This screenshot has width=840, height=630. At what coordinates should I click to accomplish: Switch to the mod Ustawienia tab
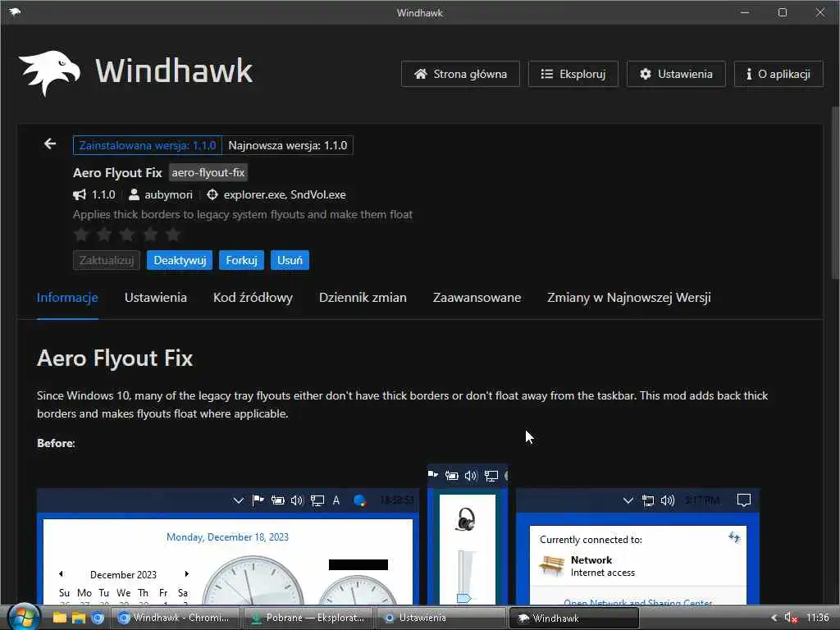(156, 297)
